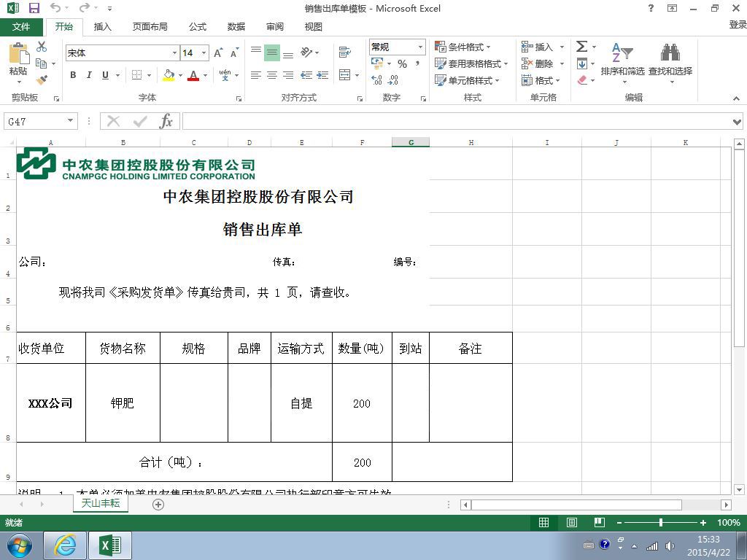Enable Wrap Text for the cell

[344, 52]
